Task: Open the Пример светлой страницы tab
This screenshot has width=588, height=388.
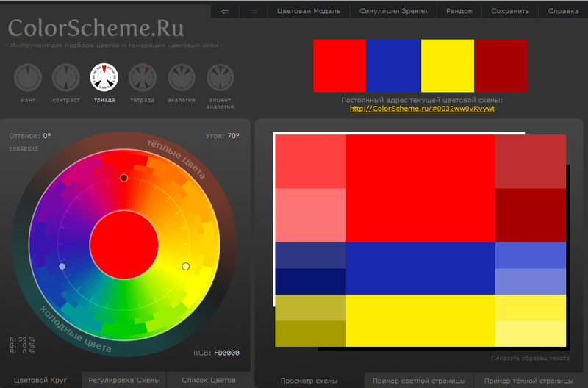Action: coord(419,381)
